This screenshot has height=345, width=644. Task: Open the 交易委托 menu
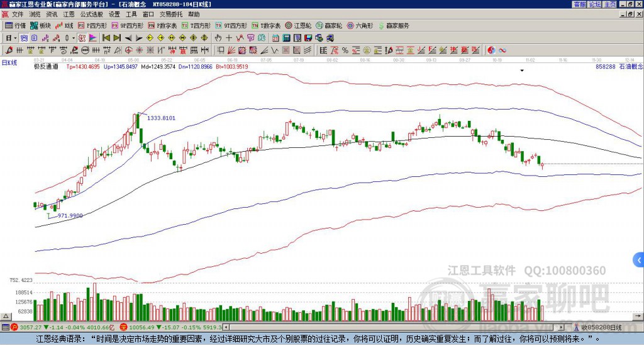pyautogui.click(x=171, y=14)
